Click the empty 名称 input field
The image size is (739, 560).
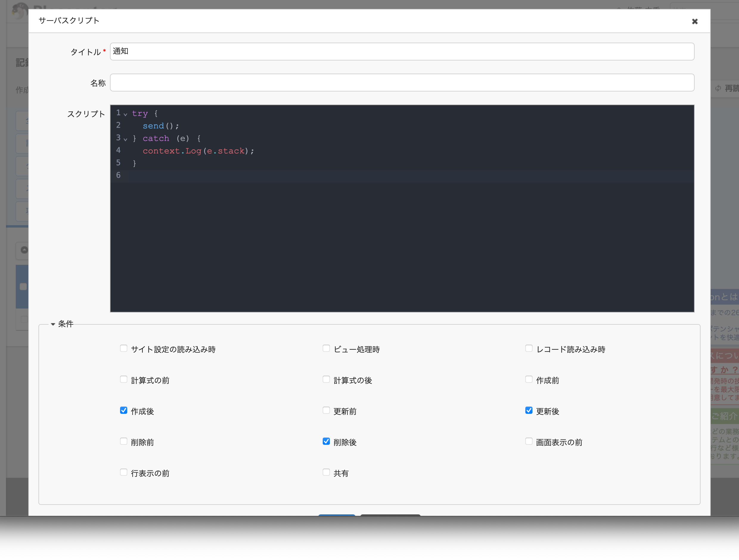pyautogui.click(x=402, y=83)
